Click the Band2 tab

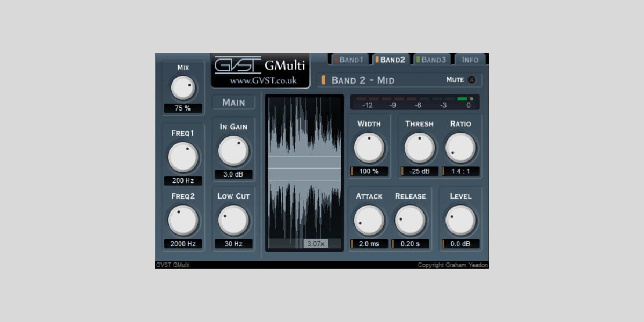390,60
